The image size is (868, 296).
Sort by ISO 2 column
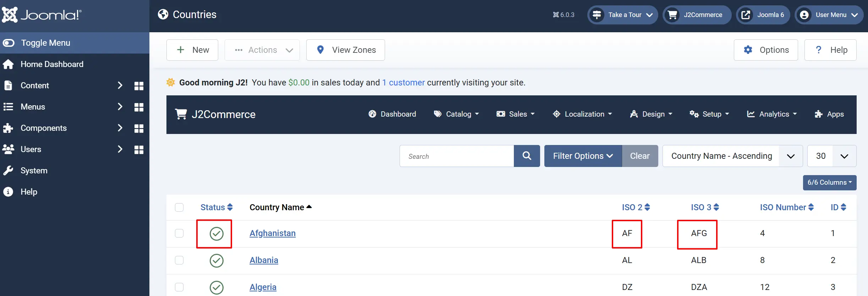636,207
